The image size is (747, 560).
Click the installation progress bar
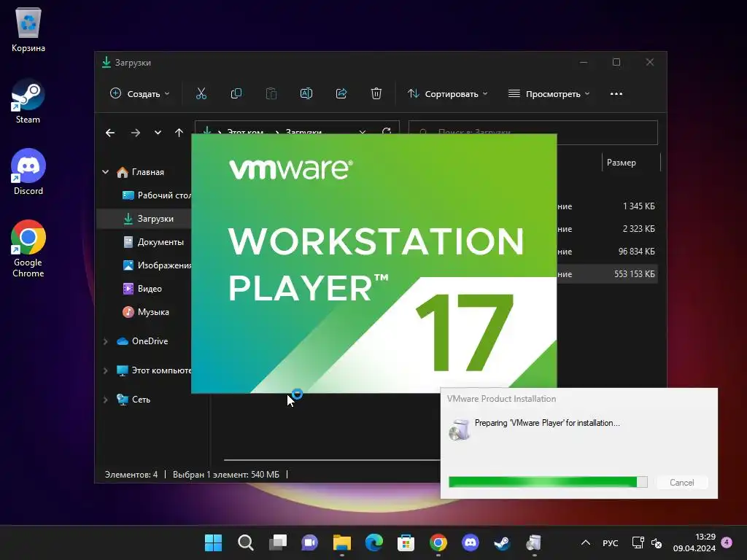548,482
